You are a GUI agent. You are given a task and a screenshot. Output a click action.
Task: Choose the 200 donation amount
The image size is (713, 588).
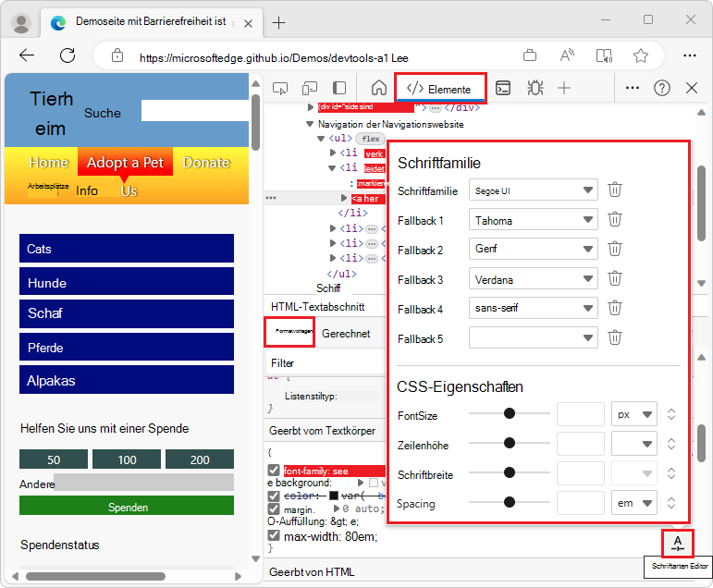[x=200, y=459]
